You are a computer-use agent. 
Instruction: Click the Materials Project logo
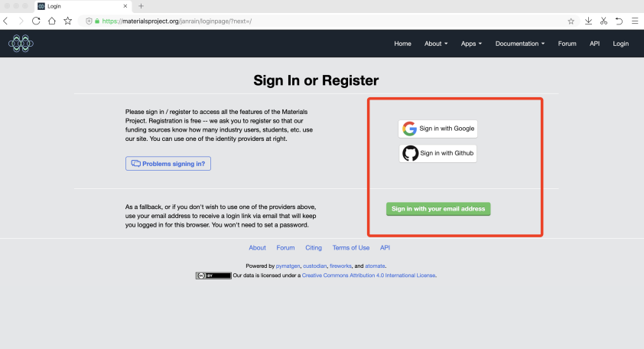(x=21, y=44)
